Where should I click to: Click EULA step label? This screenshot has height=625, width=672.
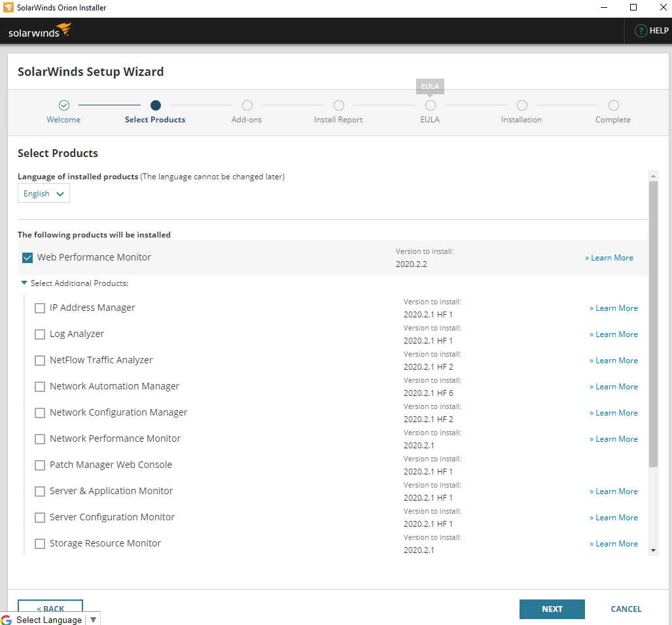[430, 120]
